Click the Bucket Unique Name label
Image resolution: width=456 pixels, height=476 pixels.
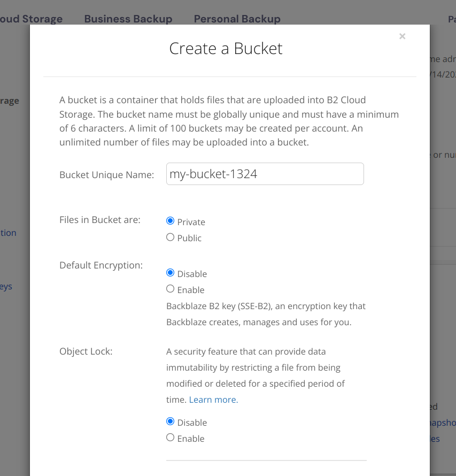(107, 175)
